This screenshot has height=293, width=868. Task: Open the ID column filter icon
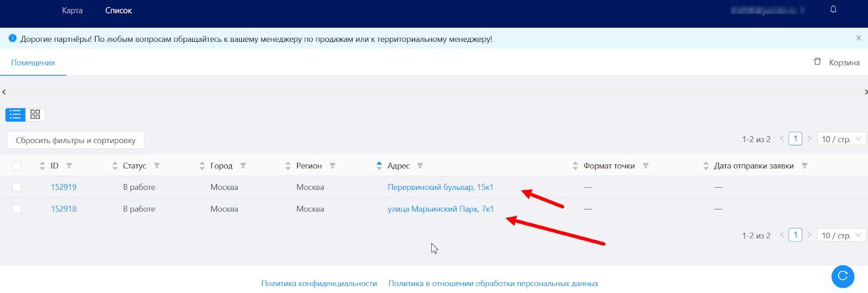[69, 166]
